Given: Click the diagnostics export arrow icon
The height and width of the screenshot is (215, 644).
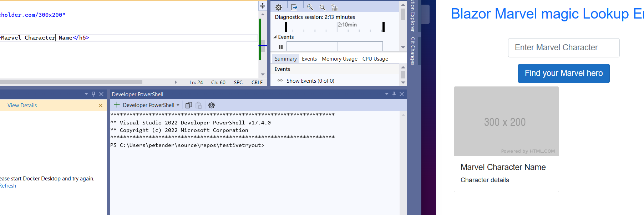Looking at the screenshot, I should [x=294, y=7].
